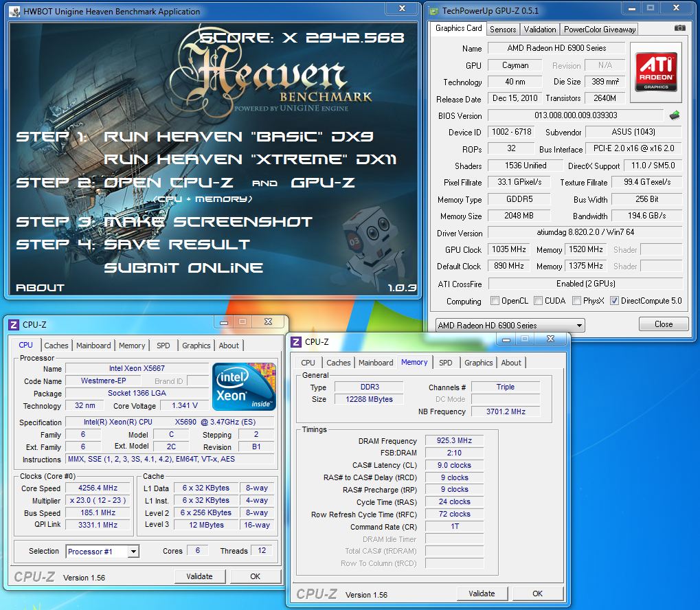Open the PowerColor Giveaway tab
This screenshot has height=610, width=700.
pyautogui.click(x=600, y=30)
